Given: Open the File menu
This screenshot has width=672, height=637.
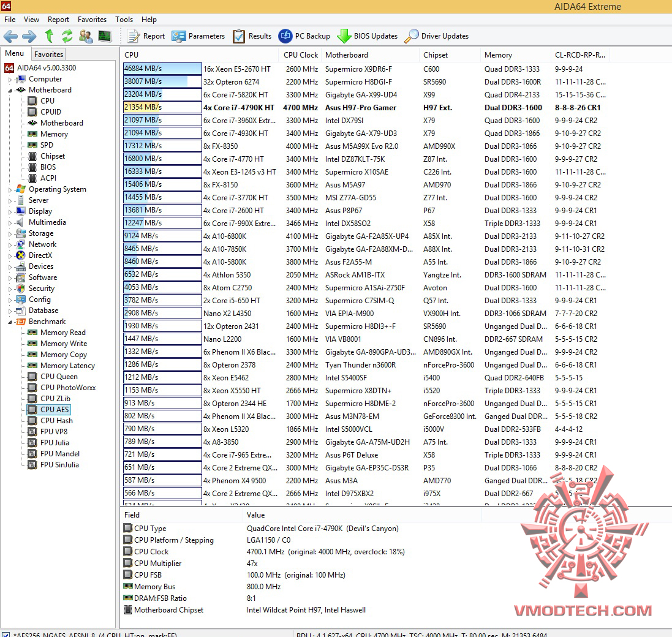Looking at the screenshot, I should [10, 19].
